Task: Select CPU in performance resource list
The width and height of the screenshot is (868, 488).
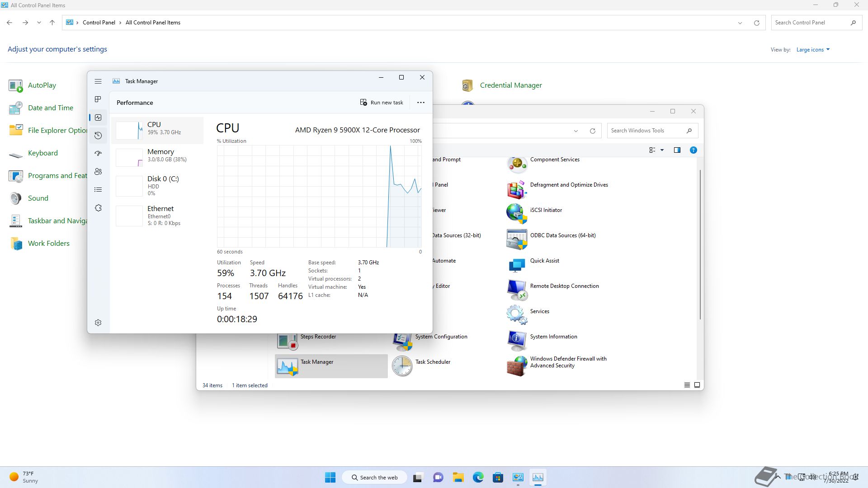Action: 157,130
